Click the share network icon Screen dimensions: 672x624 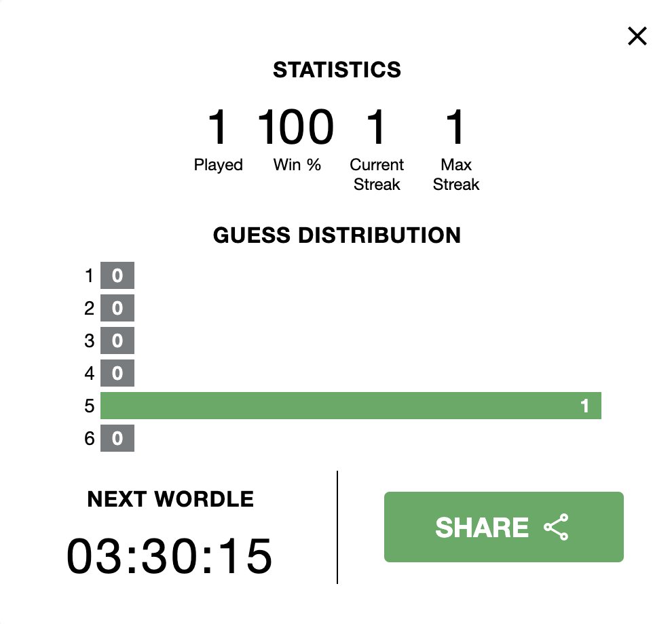coord(556,527)
